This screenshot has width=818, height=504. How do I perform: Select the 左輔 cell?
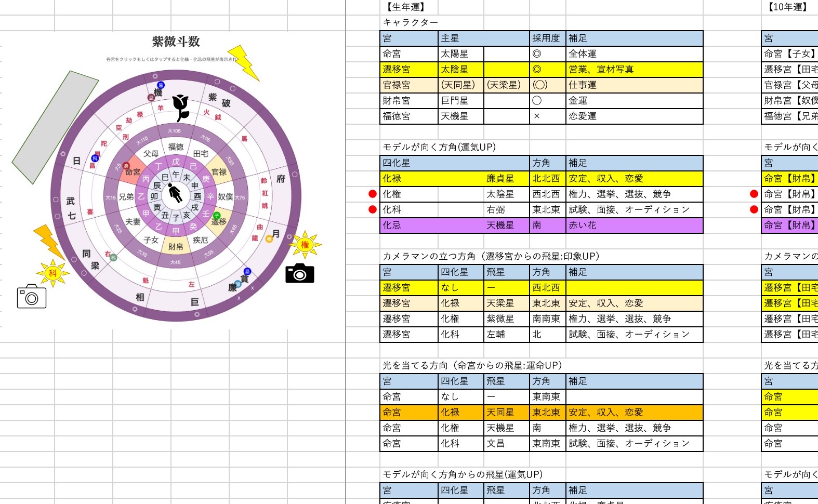click(x=507, y=335)
